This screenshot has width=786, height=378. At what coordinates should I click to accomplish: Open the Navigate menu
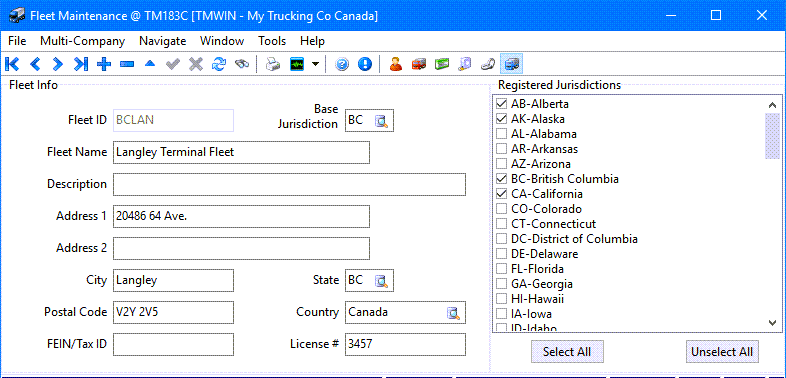[x=162, y=41]
